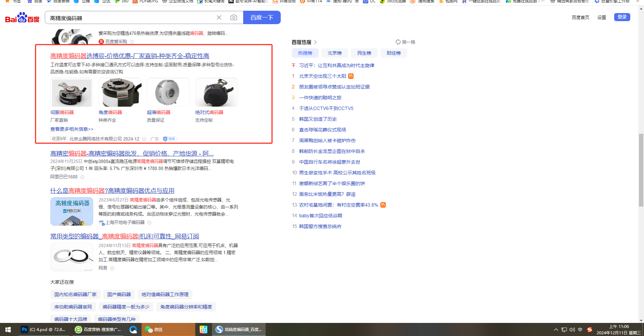Screen dimensions: 644x336
Task: Search related term 国内知名编码器厂家
Action: click(x=75, y=294)
